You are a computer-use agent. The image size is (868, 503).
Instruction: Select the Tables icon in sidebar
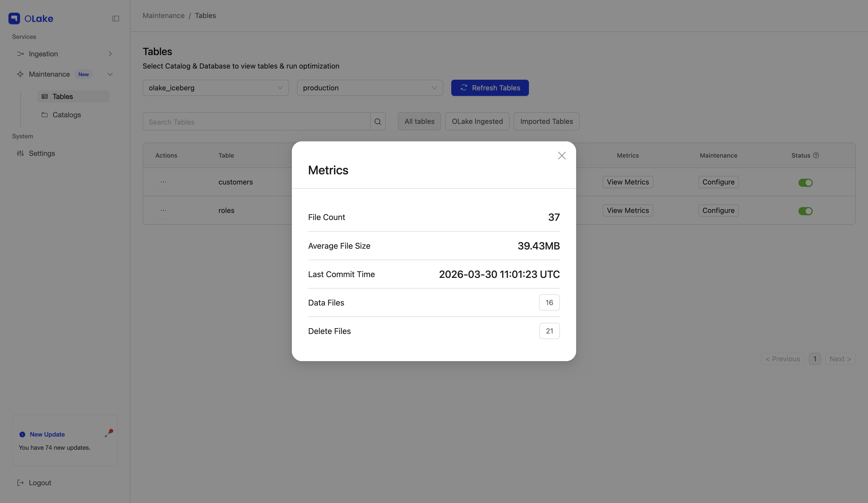point(44,96)
